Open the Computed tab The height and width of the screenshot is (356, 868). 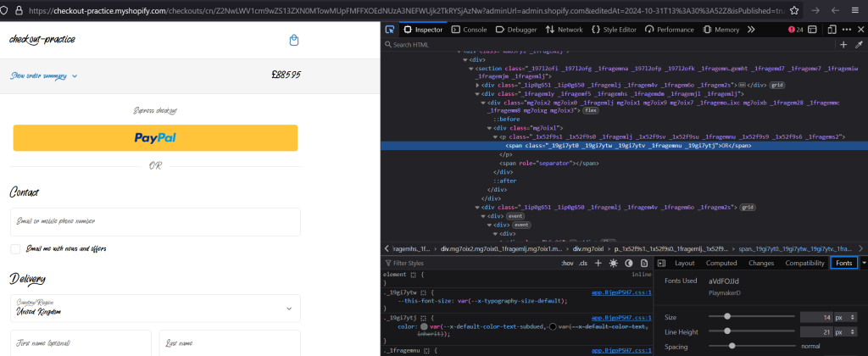click(721, 264)
